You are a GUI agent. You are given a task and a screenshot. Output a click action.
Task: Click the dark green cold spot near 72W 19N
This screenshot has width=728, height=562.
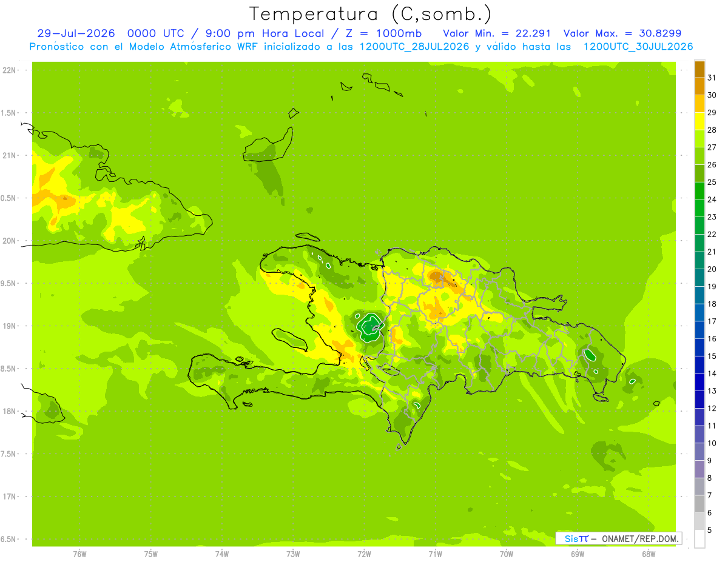pos(369,327)
